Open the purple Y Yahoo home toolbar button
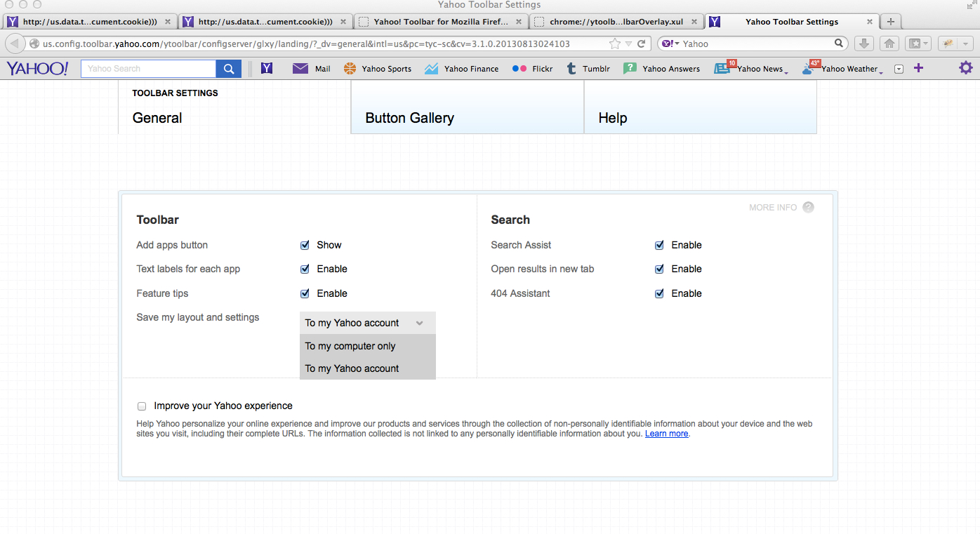980x534 pixels. pos(267,68)
